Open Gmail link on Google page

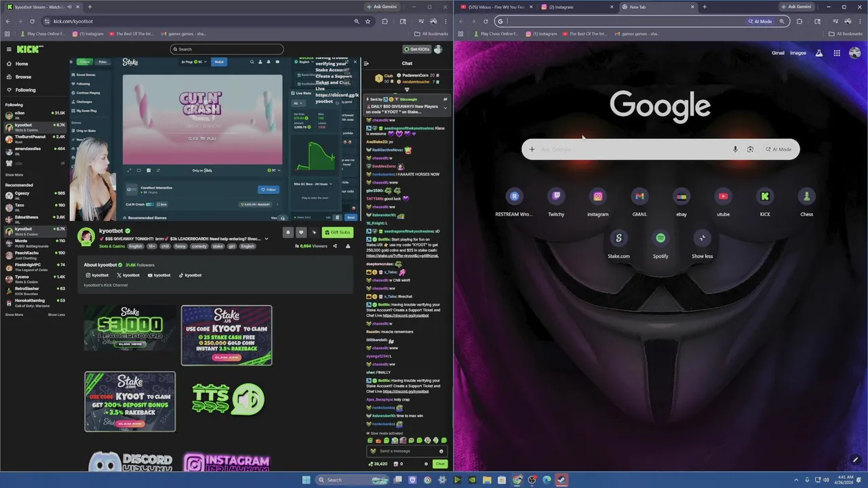point(778,53)
